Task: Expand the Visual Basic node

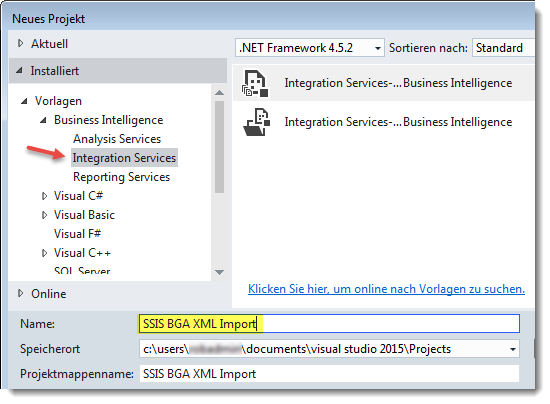Action: click(x=44, y=215)
